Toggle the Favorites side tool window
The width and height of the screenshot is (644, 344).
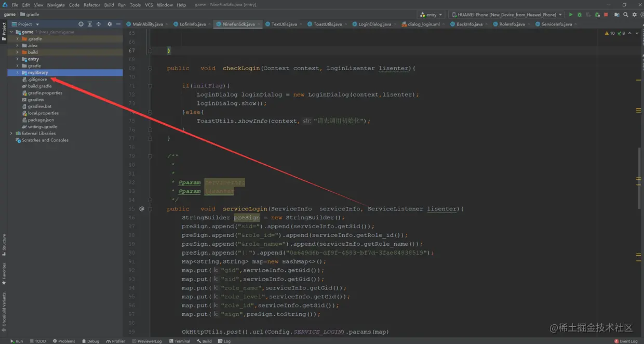[x=4, y=273]
